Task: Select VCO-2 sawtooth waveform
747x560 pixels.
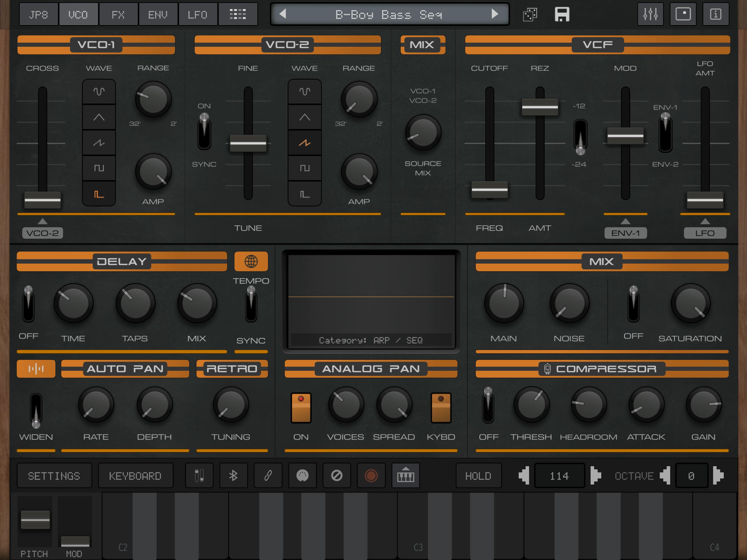Action: click(305, 143)
